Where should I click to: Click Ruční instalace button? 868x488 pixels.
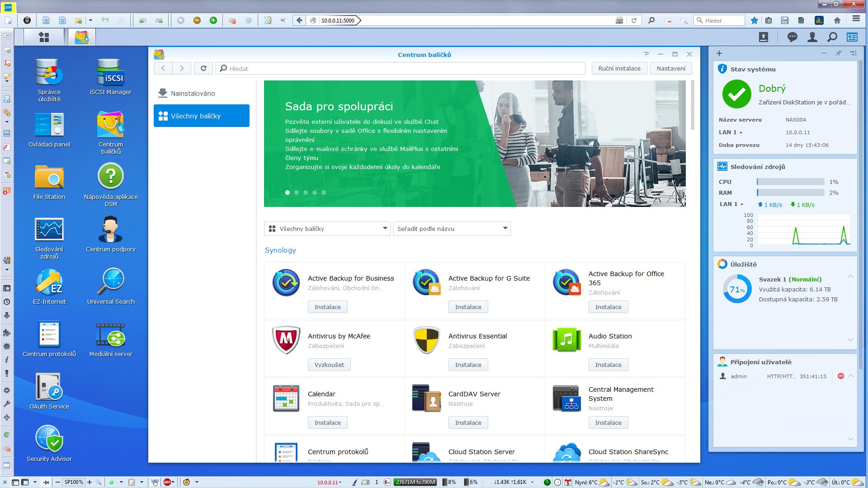pyautogui.click(x=619, y=68)
